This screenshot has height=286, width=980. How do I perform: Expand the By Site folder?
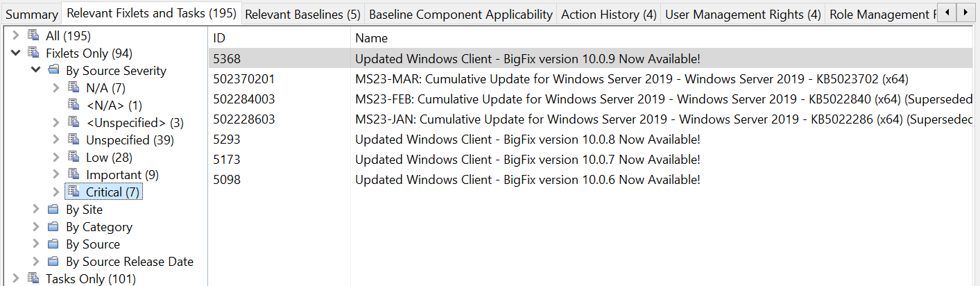coord(36,210)
